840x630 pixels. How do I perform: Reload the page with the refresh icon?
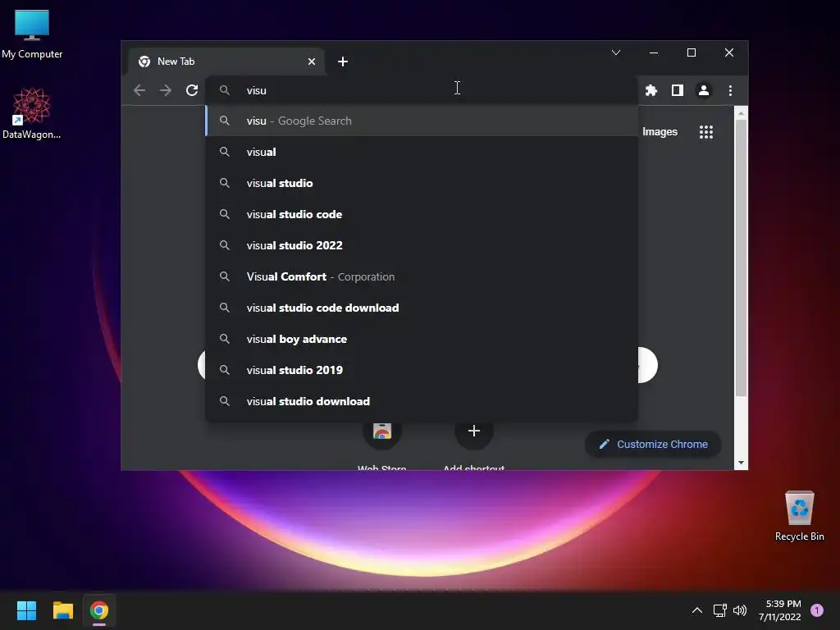click(x=192, y=90)
